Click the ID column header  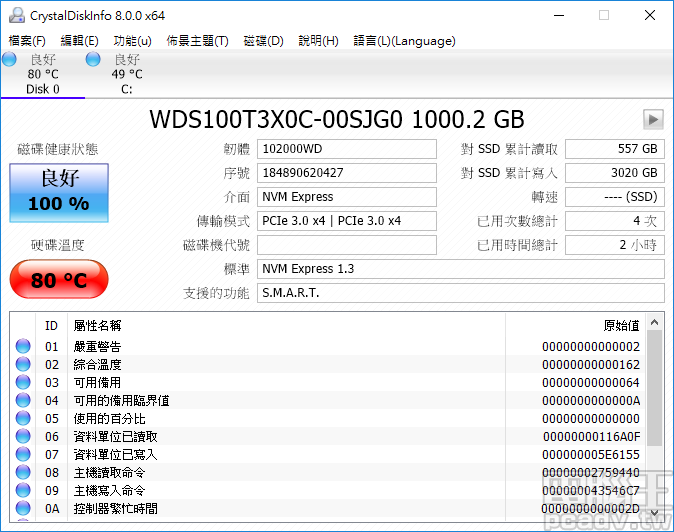(51, 326)
